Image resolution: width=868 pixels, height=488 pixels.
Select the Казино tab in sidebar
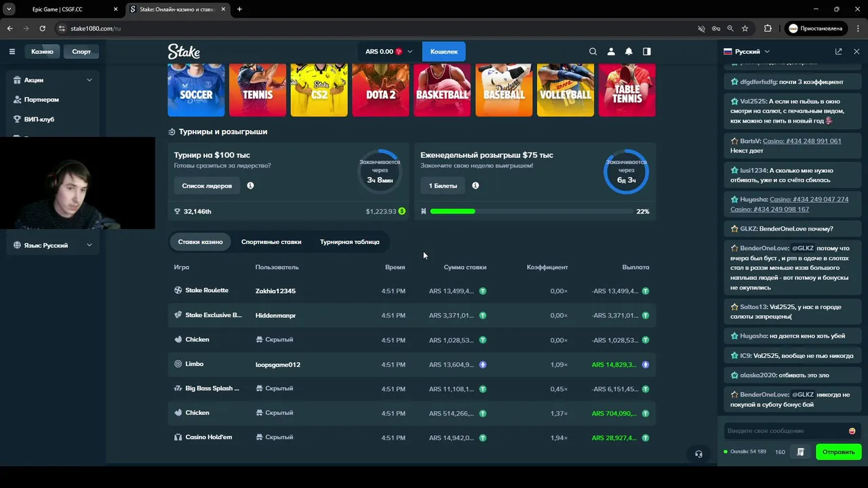click(x=42, y=52)
